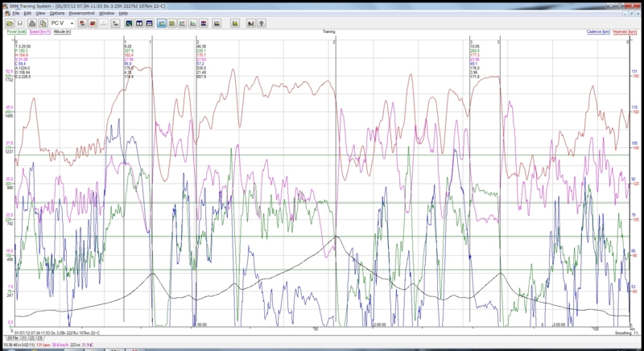This screenshot has width=644, height=351.
Task: Click the 'Training' chart title text
Action: tap(328, 31)
